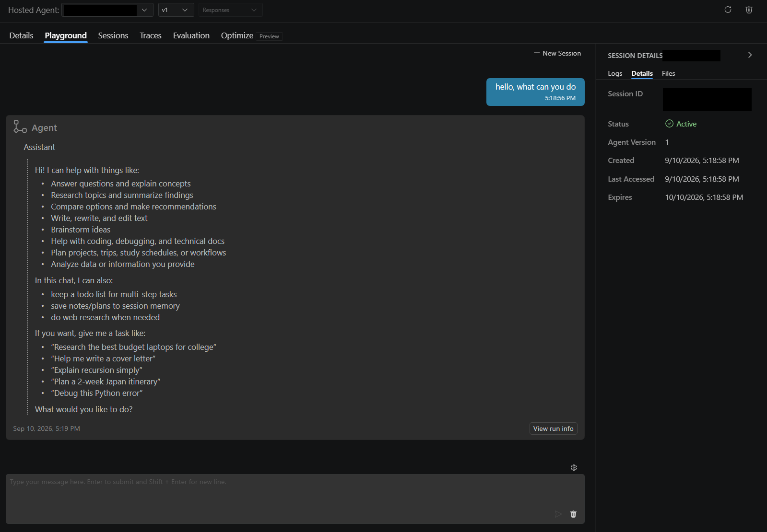Collapse the Session Details panel with the chevron
The height and width of the screenshot is (532, 767).
coord(750,55)
